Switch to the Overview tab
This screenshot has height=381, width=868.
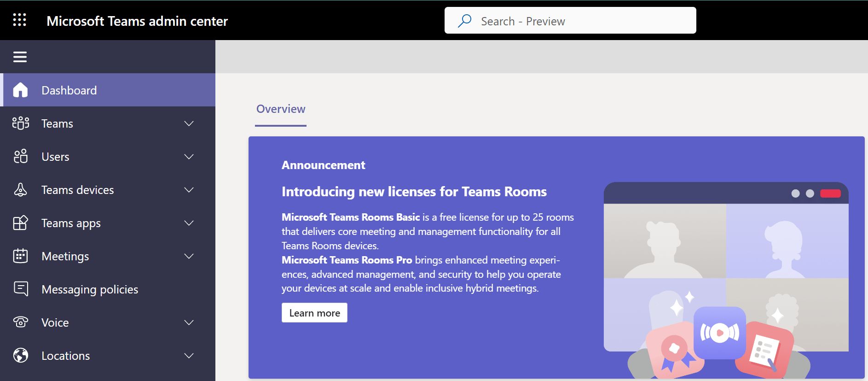coord(281,109)
